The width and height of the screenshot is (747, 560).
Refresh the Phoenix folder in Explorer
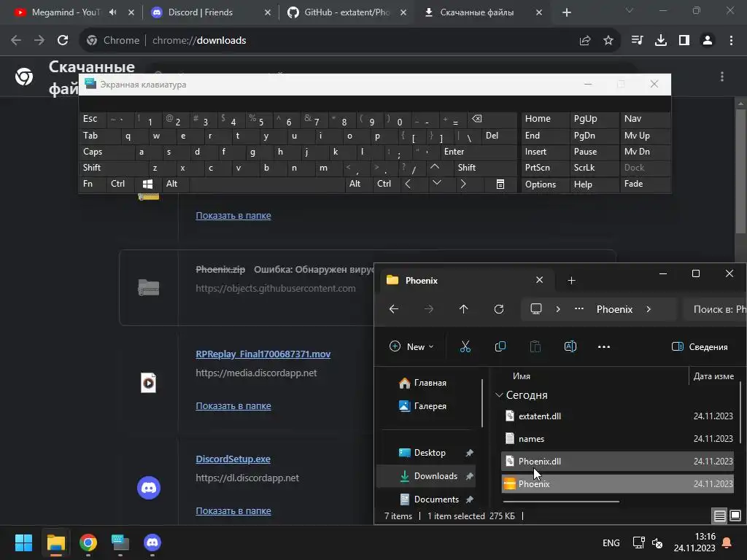(499, 309)
